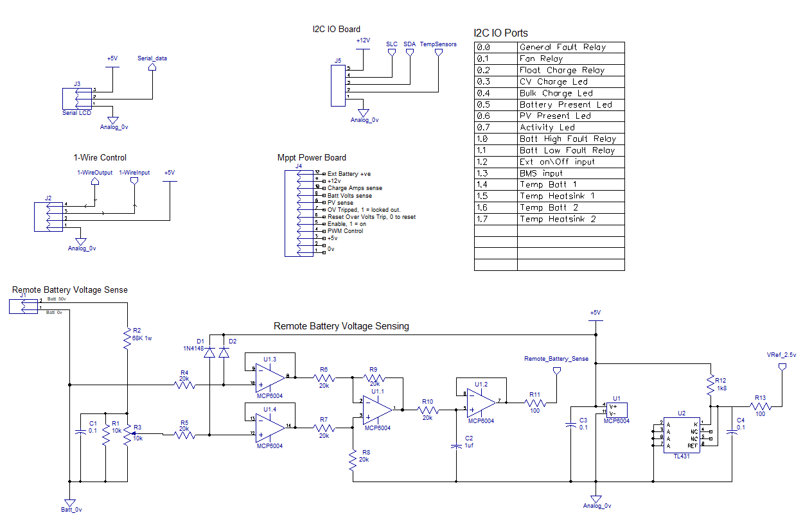
Task: Click the Fan Relay table row
Action: 549,58
